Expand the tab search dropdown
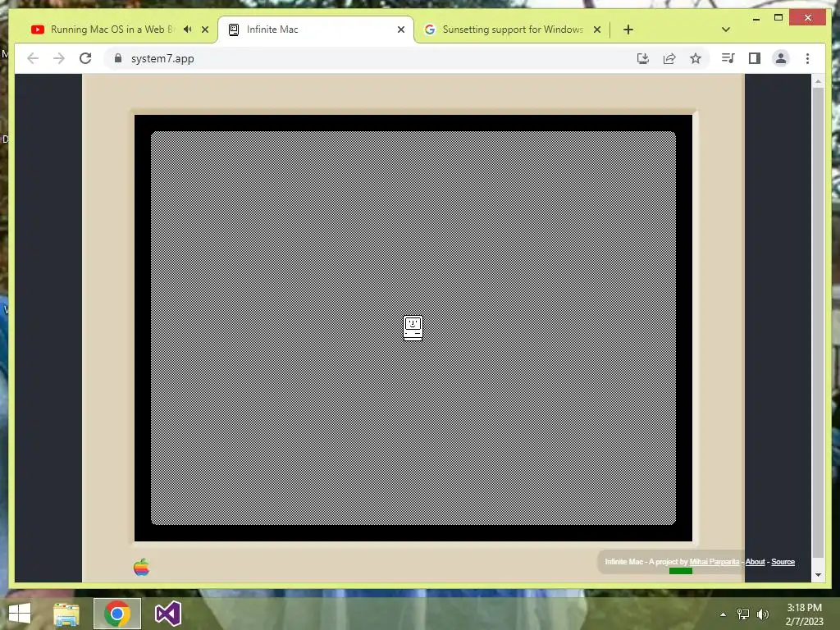 (x=725, y=30)
